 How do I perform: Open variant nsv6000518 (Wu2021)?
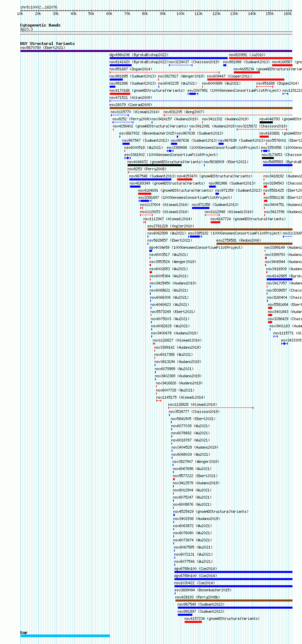point(144,147)
